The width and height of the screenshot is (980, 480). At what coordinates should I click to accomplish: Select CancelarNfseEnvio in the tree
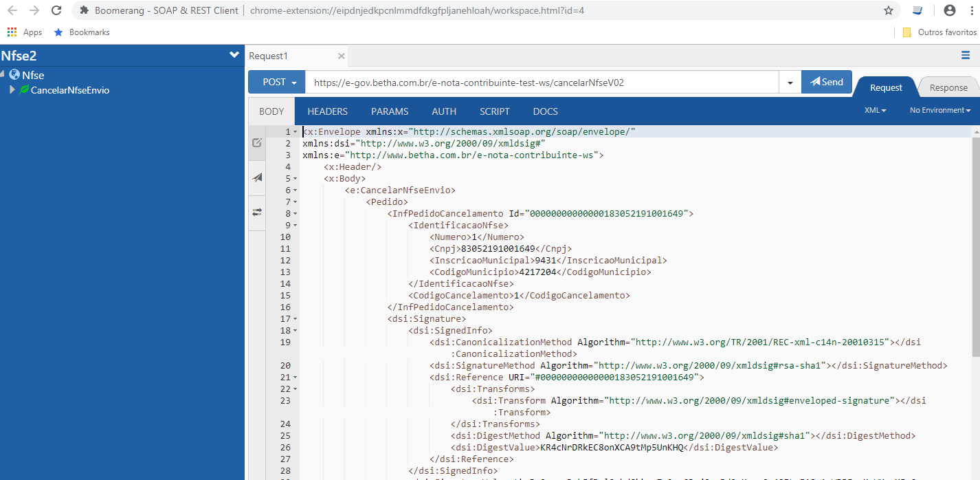click(70, 90)
